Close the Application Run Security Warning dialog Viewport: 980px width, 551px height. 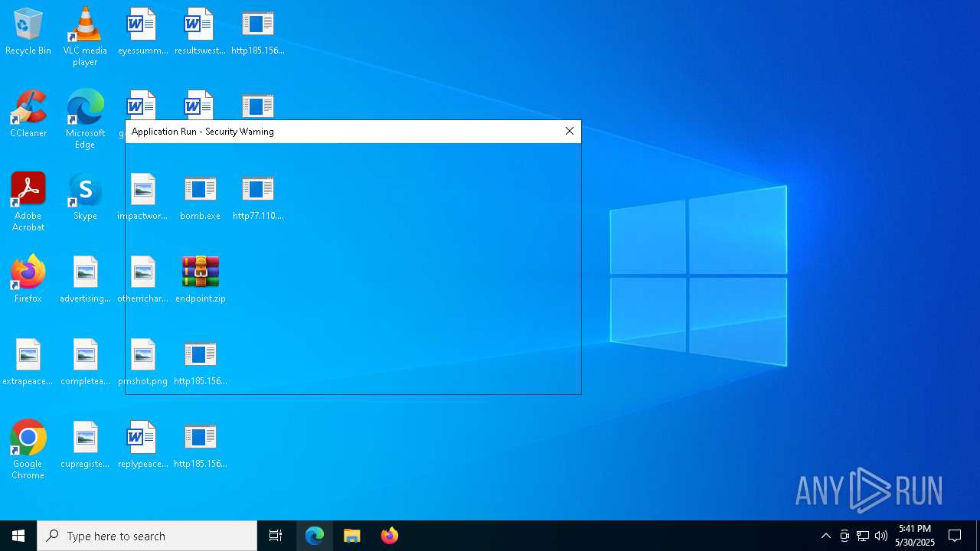[570, 132]
